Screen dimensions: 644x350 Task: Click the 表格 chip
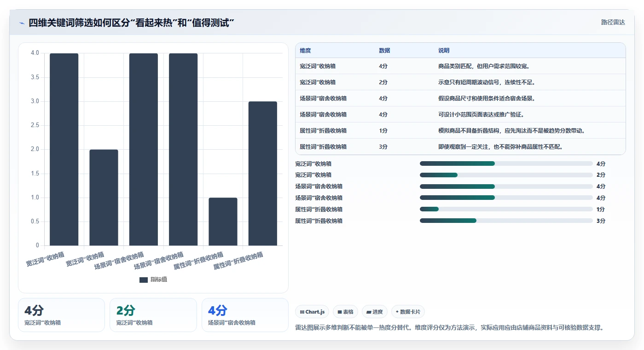point(345,312)
